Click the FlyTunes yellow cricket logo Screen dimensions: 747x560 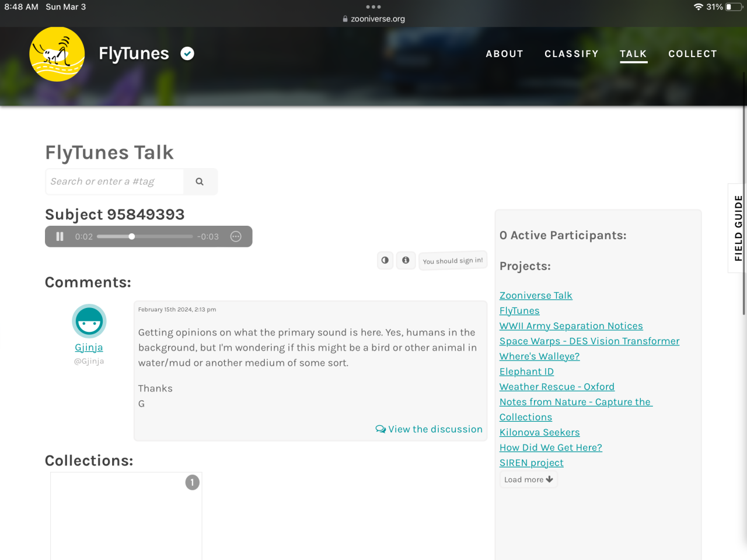[x=57, y=54]
